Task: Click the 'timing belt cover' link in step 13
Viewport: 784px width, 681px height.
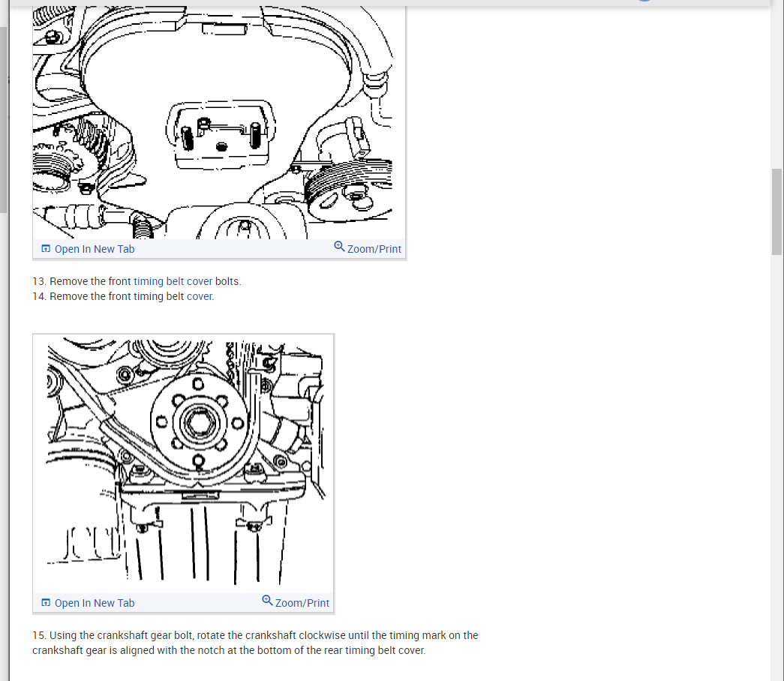Action: (173, 281)
